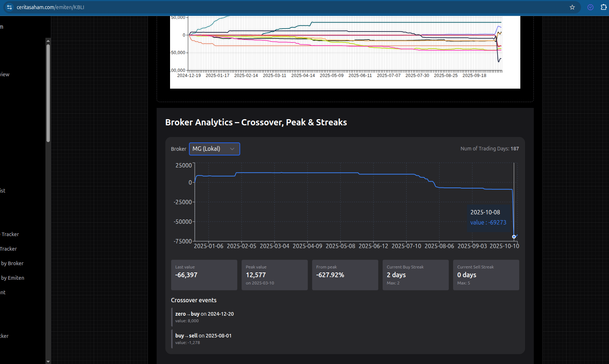Click the sidebar scroll up arrow

pos(48,41)
